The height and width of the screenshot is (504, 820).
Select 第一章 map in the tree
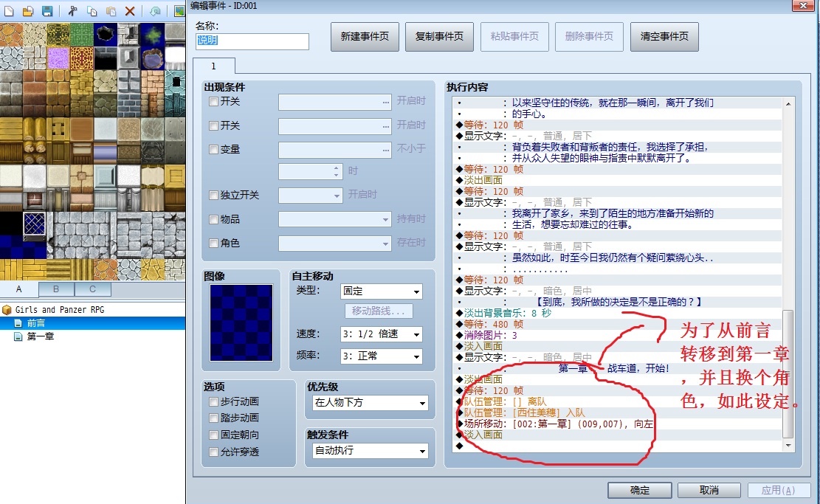41,336
